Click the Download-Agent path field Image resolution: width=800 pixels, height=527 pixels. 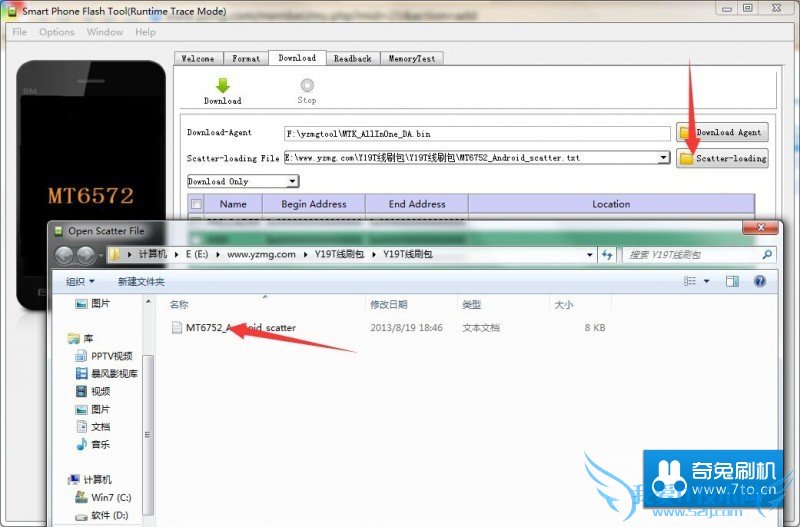coord(477,134)
